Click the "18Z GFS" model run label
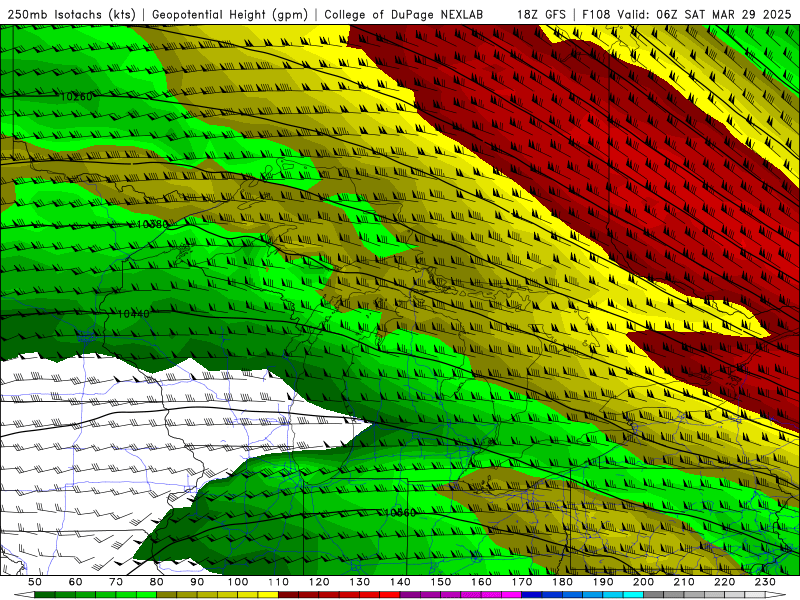The width and height of the screenshot is (800, 600). (541, 15)
